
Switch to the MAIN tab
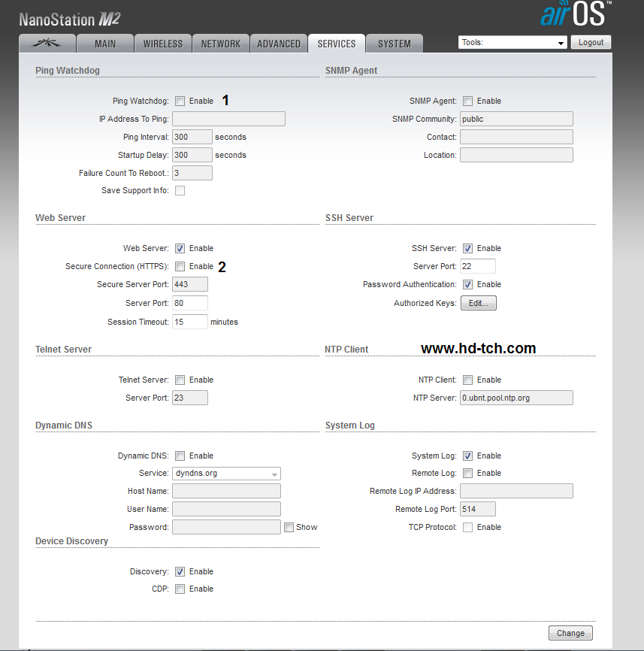coord(105,44)
